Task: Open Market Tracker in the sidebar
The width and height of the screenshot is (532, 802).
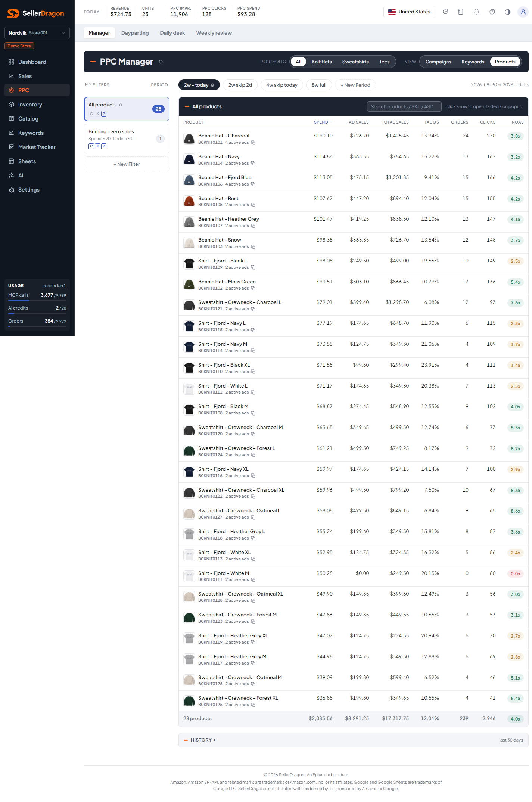Action: click(x=37, y=147)
